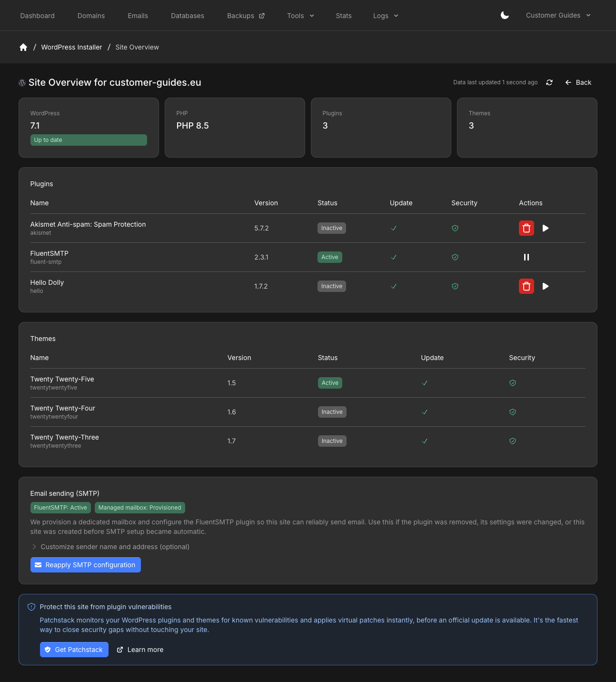The height and width of the screenshot is (682, 616).
Task: Click Hello Dolly's Inactive status badge
Action: [332, 286]
